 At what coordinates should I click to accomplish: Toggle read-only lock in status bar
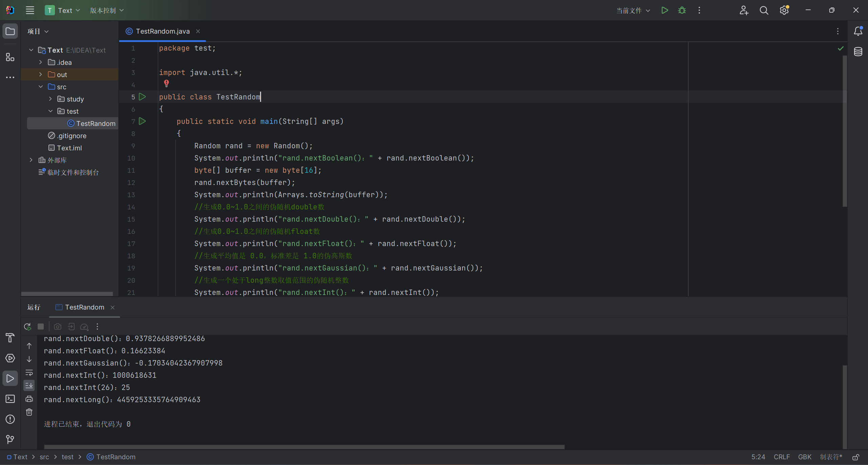[856, 457]
